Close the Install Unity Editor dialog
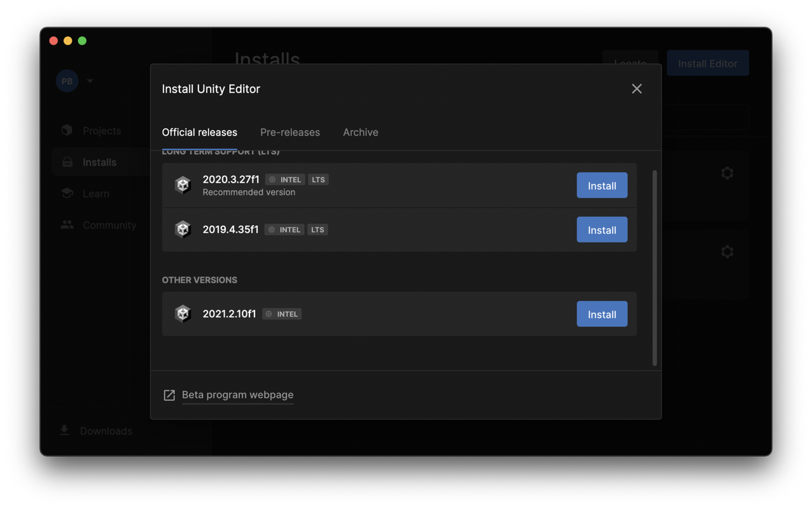Viewport: 812px width, 509px height. pyautogui.click(x=636, y=88)
